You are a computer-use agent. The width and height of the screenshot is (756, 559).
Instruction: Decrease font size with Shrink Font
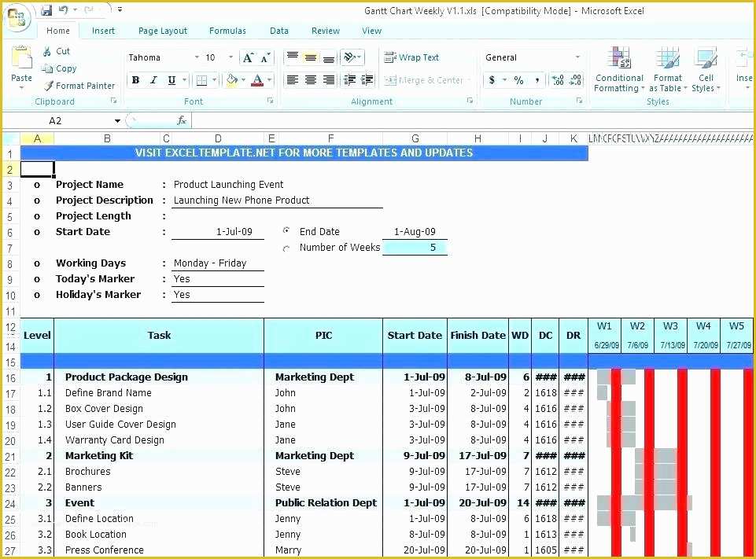[x=265, y=58]
